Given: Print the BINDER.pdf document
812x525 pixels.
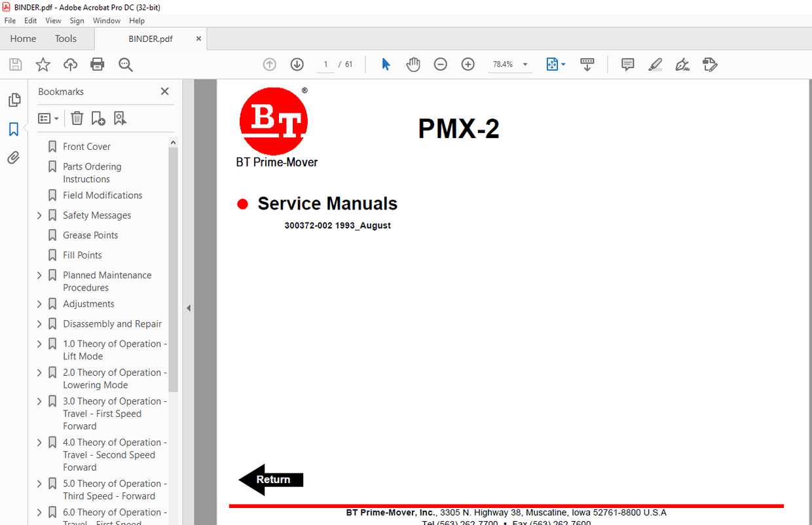Looking at the screenshot, I should pyautogui.click(x=97, y=64).
